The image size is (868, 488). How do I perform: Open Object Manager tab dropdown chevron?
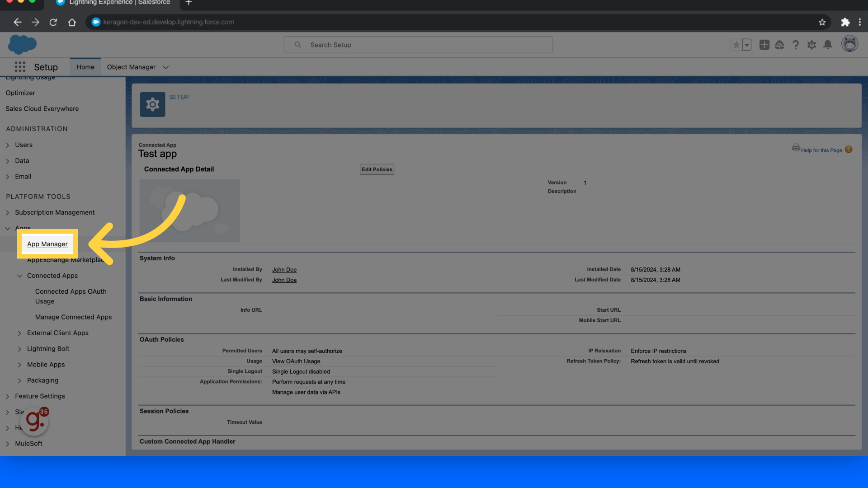click(166, 67)
